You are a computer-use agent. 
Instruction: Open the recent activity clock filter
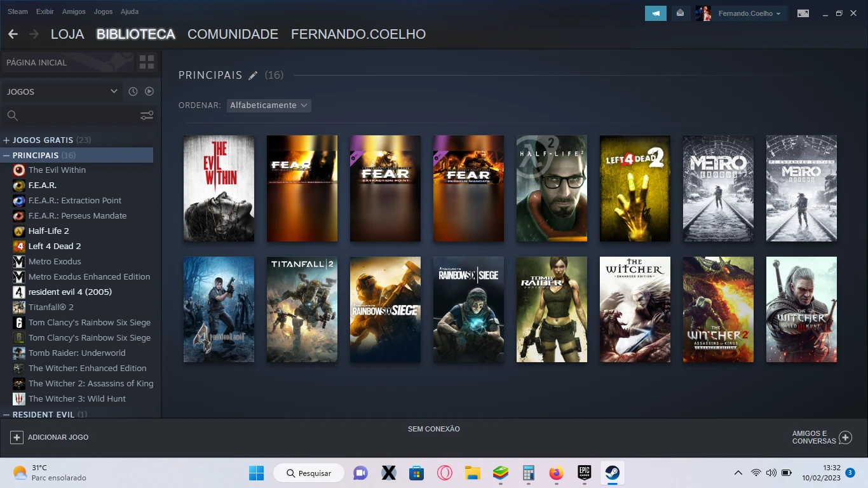(x=133, y=91)
